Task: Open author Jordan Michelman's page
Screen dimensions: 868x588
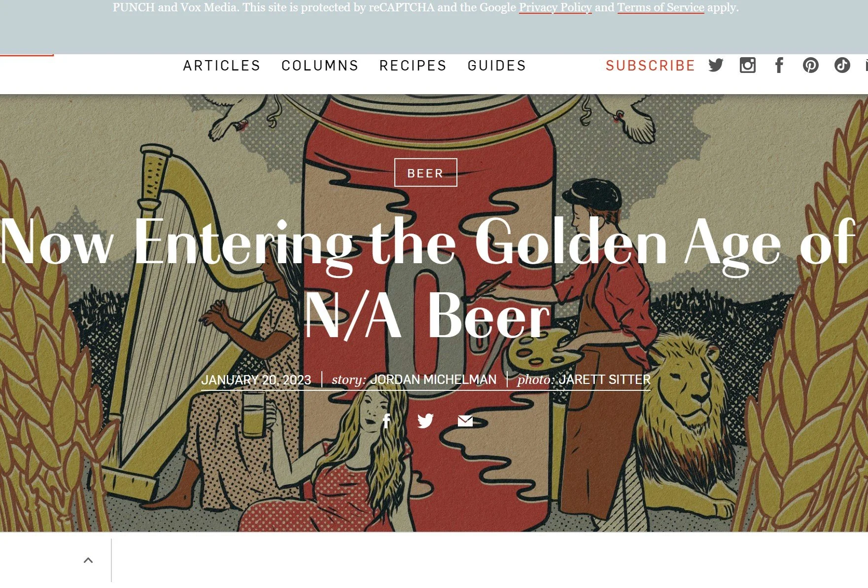Action: 433,380
